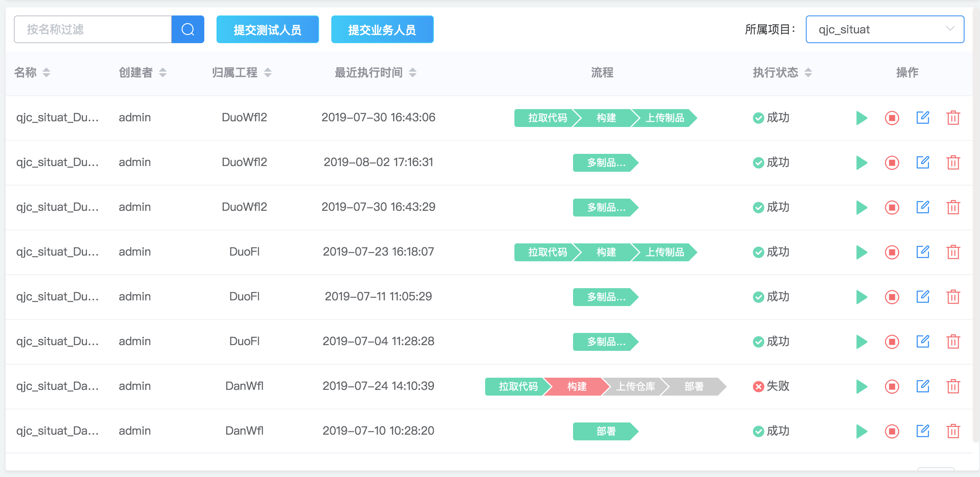Edit the pipeline executed 2019-07-11 11:05:29
Screen dimensions: 980x477
(923, 297)
